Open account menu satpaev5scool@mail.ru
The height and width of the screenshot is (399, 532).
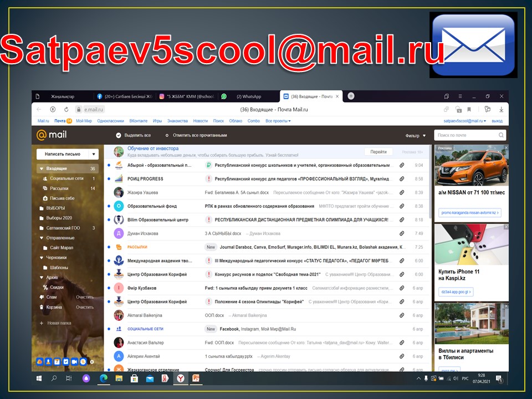point(465,121)
